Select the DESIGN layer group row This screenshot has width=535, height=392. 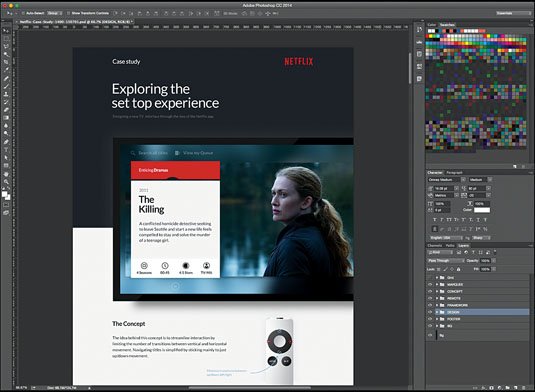click(481, 312)
